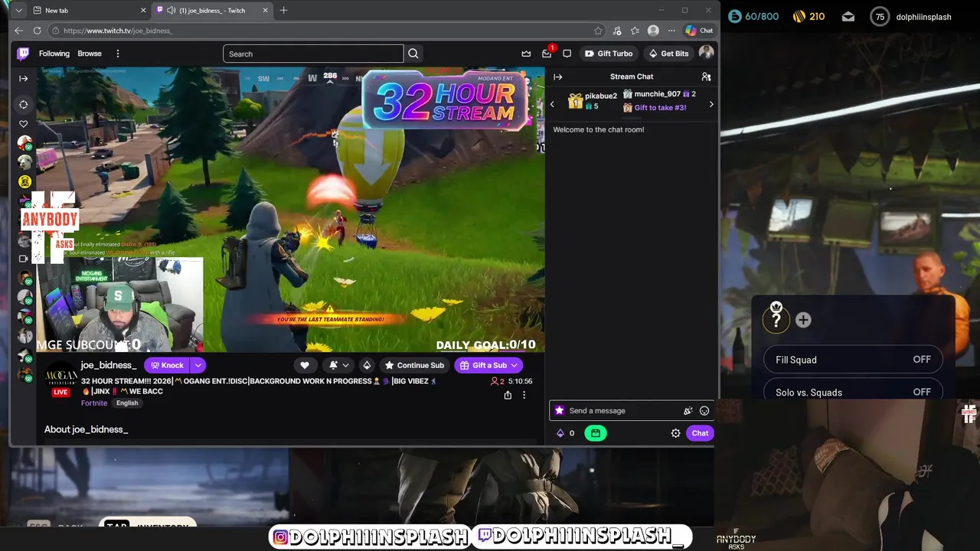Click the Continue Sub button
Screen dimensions: 980x551
click(414, 365)
